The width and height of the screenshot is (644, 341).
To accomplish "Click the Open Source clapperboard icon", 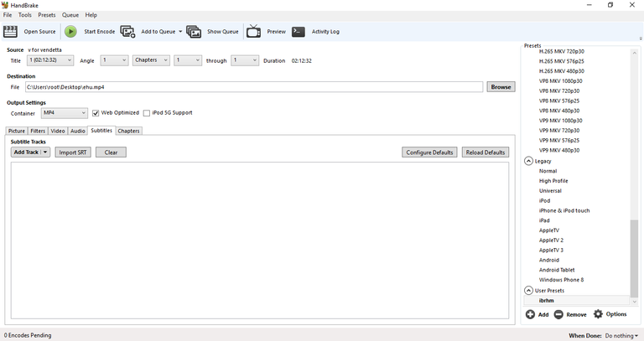I will (10, 32).
